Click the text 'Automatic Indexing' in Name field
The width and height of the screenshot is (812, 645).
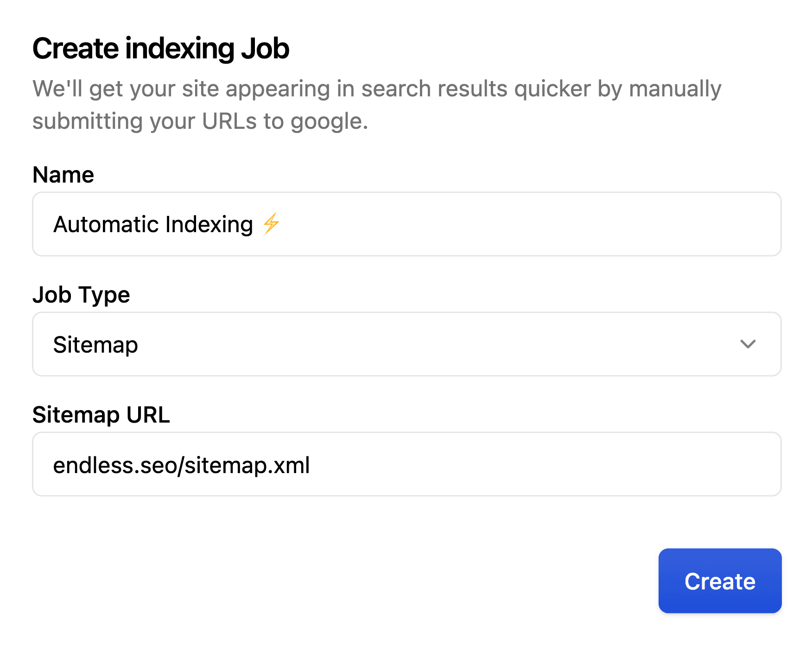tap(153, 224)
